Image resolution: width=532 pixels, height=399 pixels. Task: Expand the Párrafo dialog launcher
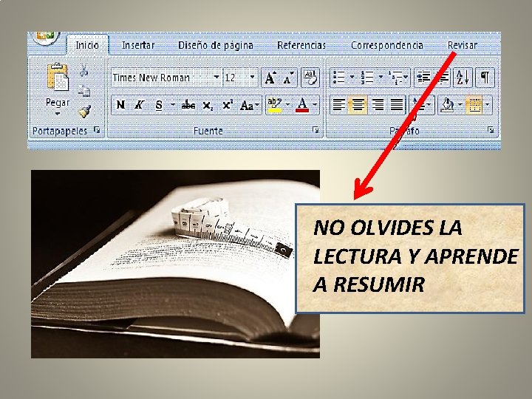coord(491,129)
